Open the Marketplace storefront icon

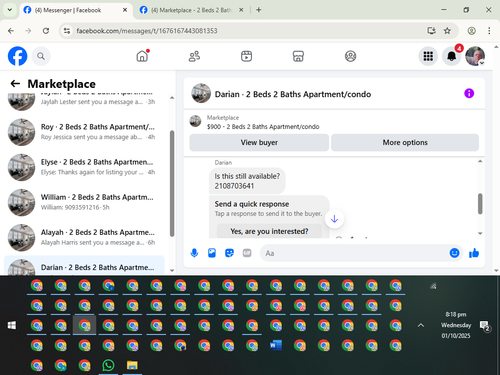(298, 56)
